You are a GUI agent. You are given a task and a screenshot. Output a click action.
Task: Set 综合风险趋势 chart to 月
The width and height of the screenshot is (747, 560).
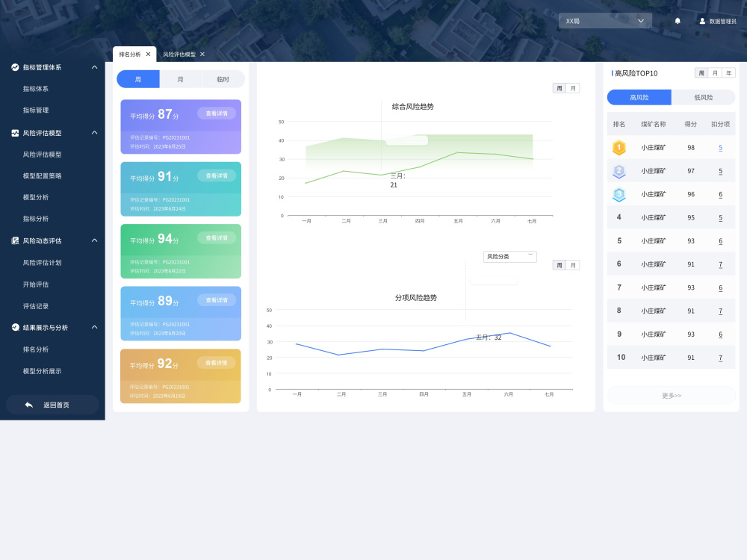coord(573,88)
